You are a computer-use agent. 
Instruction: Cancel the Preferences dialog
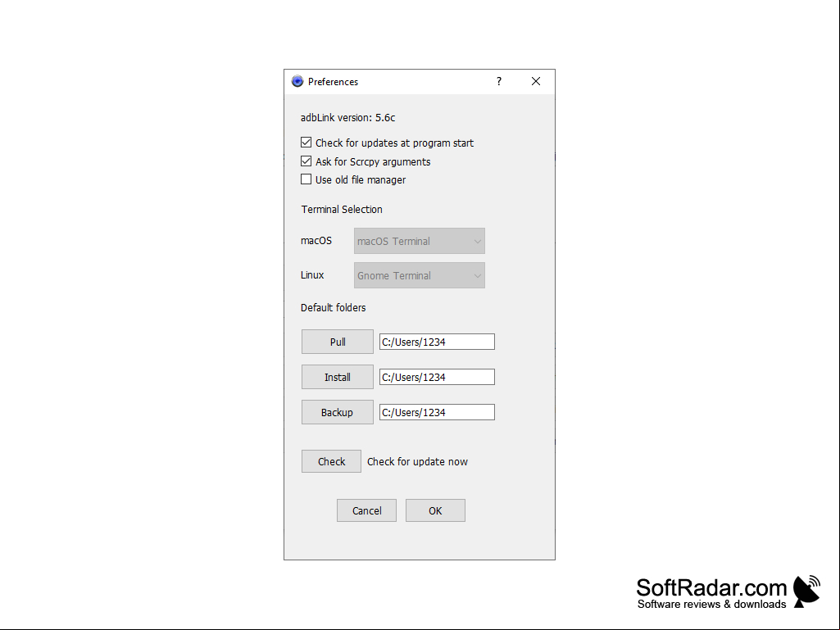(x=367, y=510)
